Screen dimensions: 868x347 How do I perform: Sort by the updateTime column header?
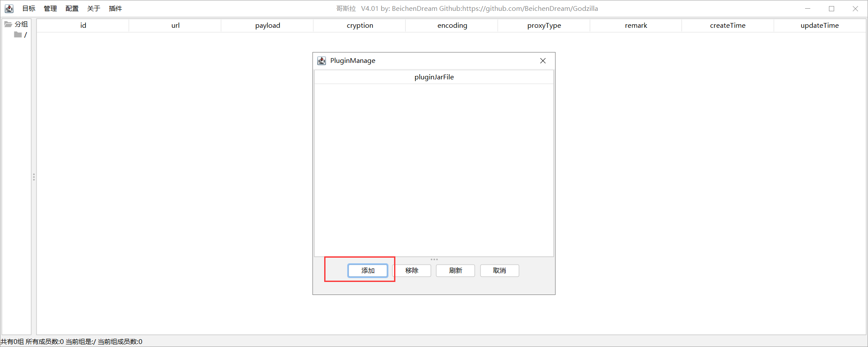(x=819, y=26)
